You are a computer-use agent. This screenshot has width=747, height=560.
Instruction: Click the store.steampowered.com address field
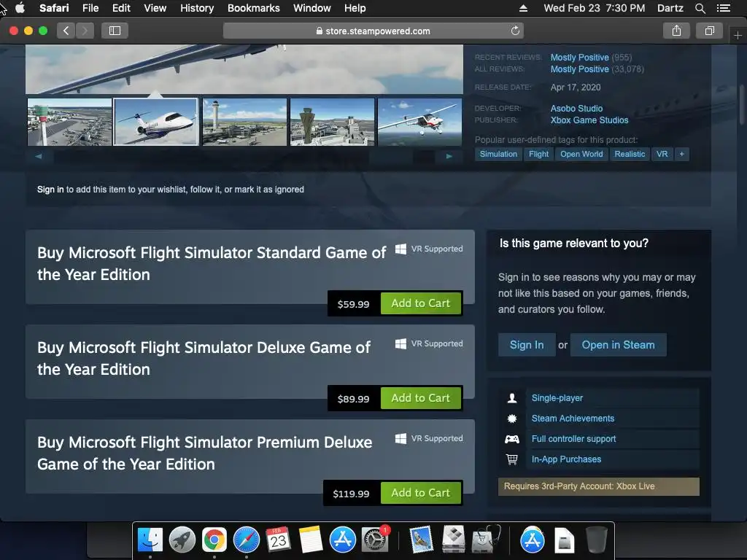point(373,31)
